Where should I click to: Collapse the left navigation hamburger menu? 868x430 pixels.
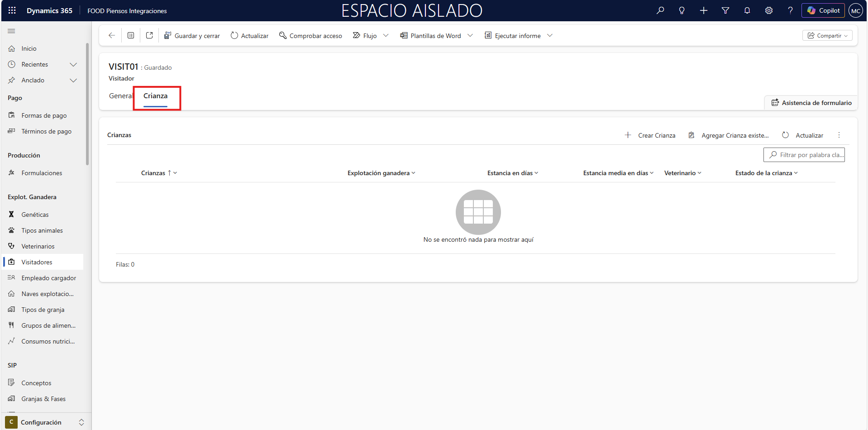[12, 31]
